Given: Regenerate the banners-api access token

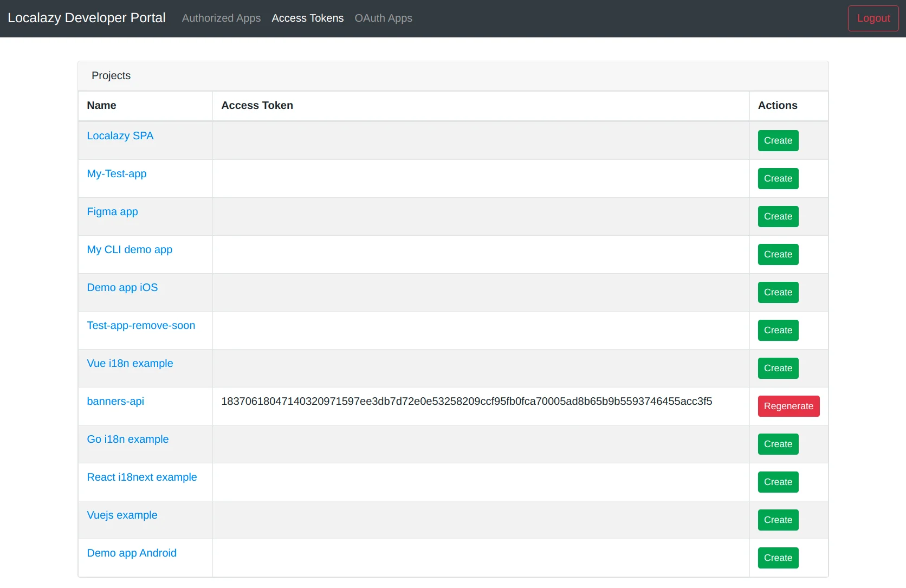Looking at the screenshot, I should [788, 406].
